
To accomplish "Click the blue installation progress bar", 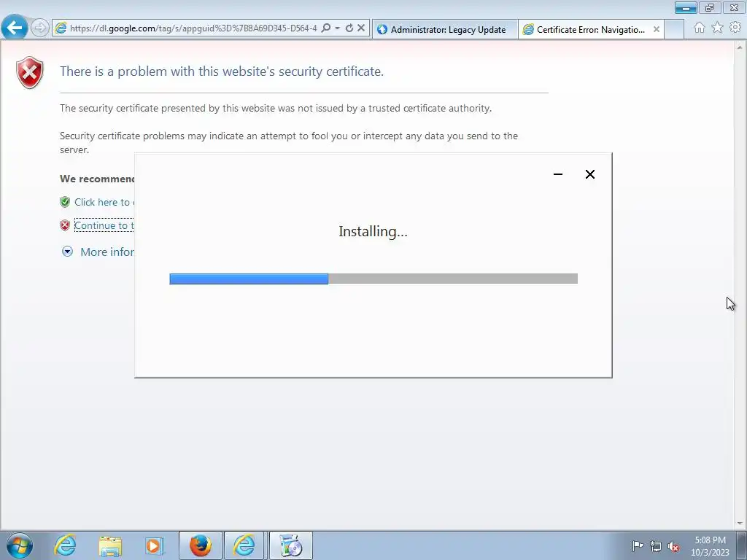I will click(x=249, y=279).
